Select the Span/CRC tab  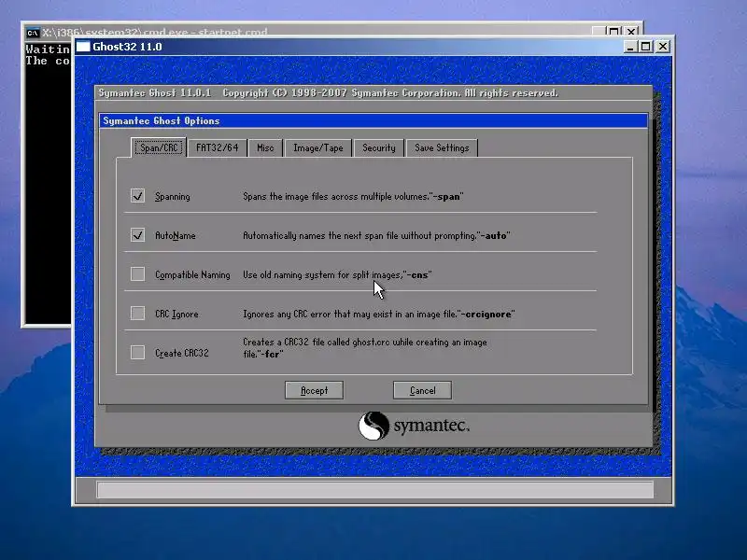pyautogui.click(x=159, y=147)
